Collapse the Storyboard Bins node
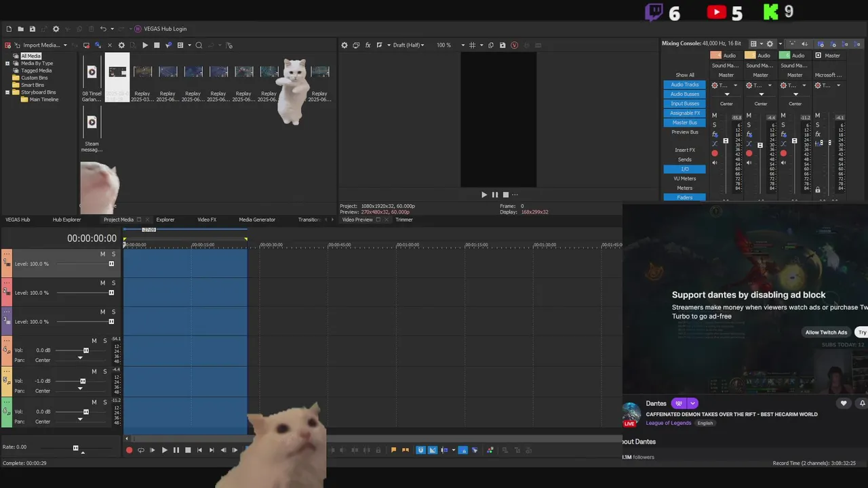The image size is (868, 488). point(7,92)
